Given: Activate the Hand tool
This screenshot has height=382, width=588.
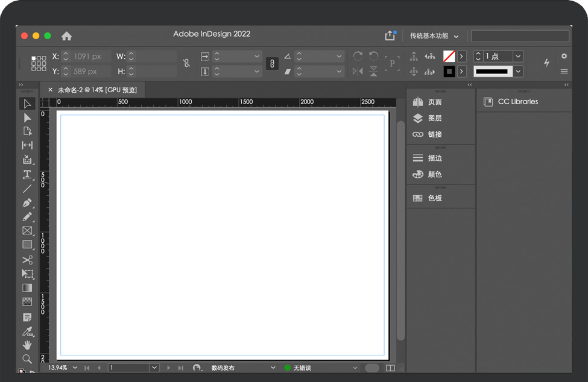Looking at the screenshot, I should pos(27,345).
